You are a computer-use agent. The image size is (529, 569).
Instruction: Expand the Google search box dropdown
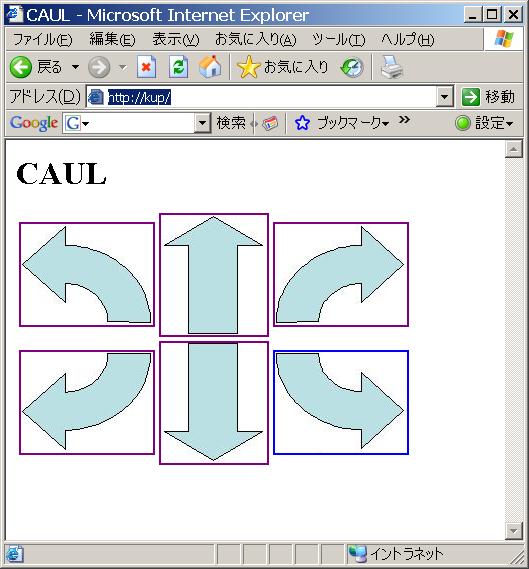[202, 123]
